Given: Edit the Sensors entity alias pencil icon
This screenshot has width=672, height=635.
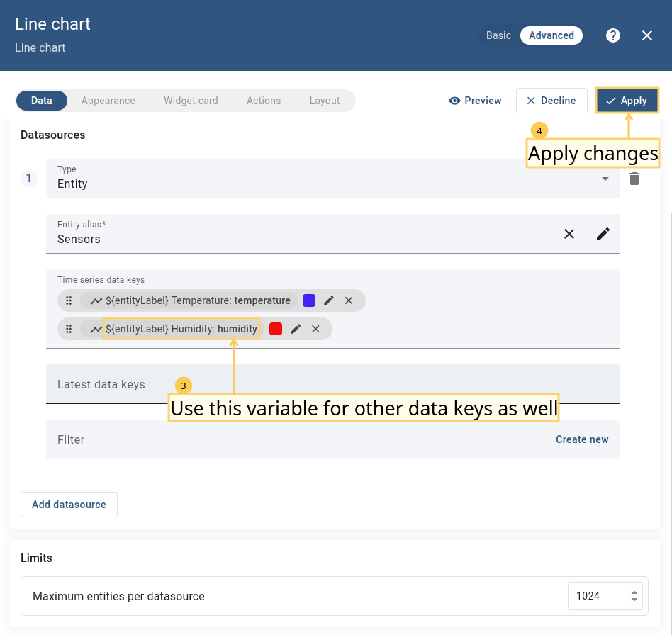Looking at the screenshot, I should coord(603,234).
